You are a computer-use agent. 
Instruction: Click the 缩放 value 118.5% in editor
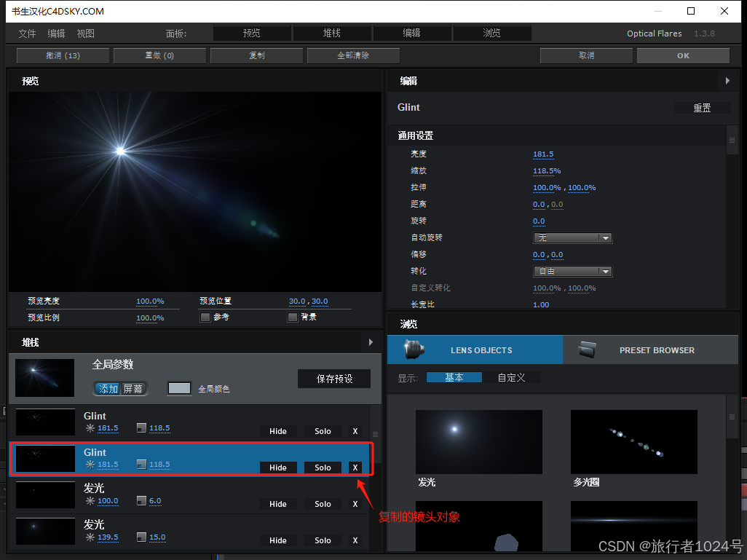pyautogui.click(x=547, y=170)
